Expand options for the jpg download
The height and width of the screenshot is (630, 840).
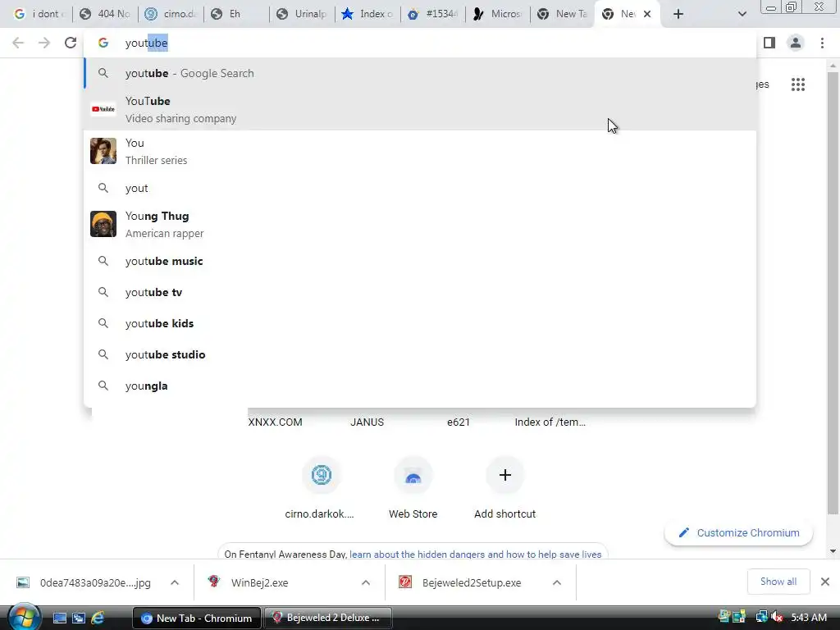(175, 582)
